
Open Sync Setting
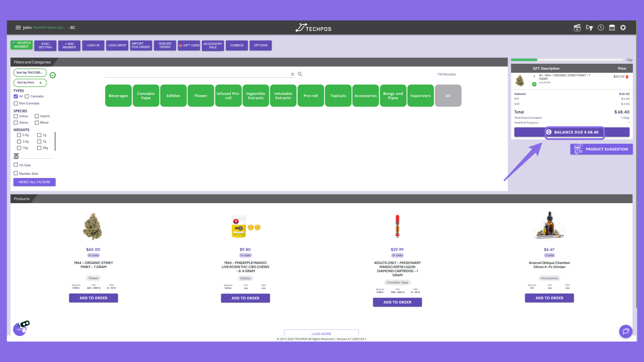click(45, 46)
